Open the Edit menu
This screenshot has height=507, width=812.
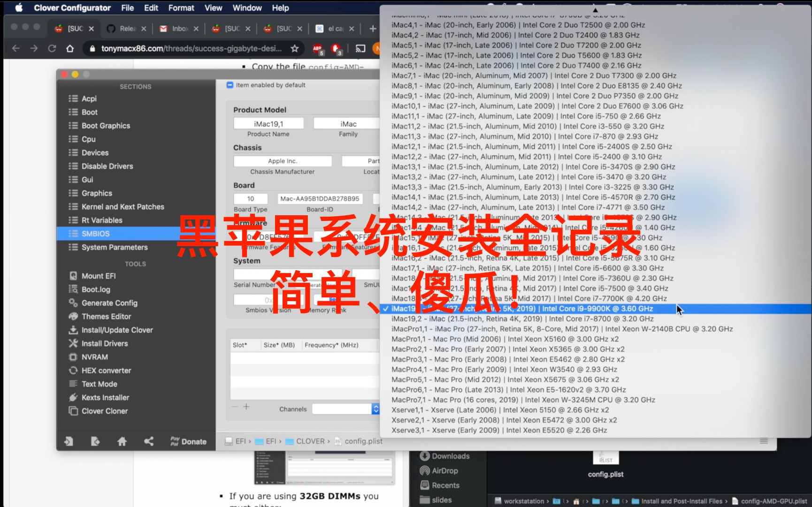[x=151, y=8]
